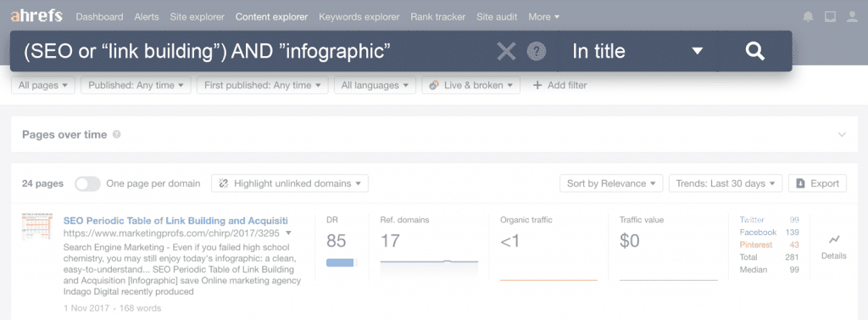Toggle One page per domain switch
Viewport: 868px width, 320px height.
pyautogui.click(x=87, y=183)
